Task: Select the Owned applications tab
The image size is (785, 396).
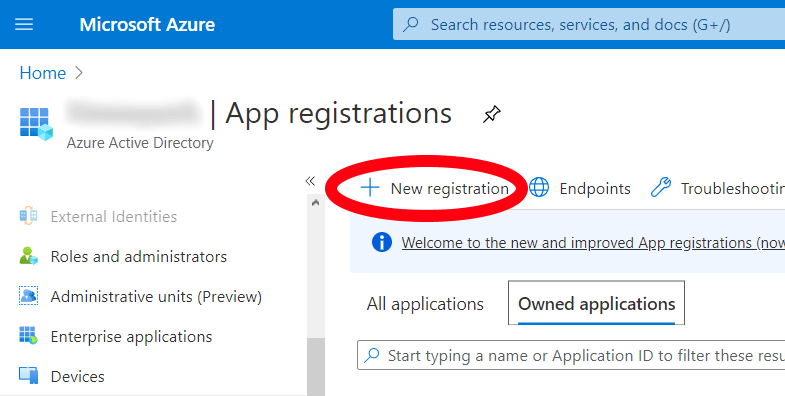Action: tap(596, 303)
